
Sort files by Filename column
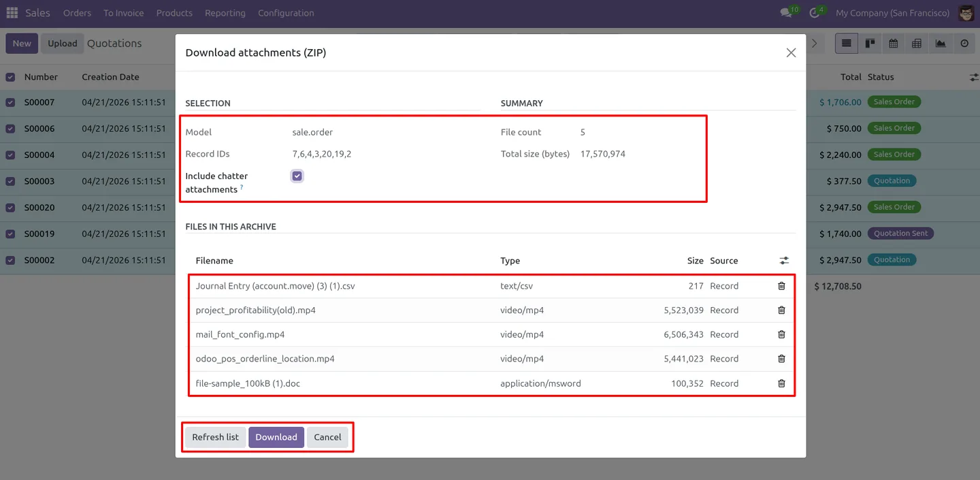214,261
